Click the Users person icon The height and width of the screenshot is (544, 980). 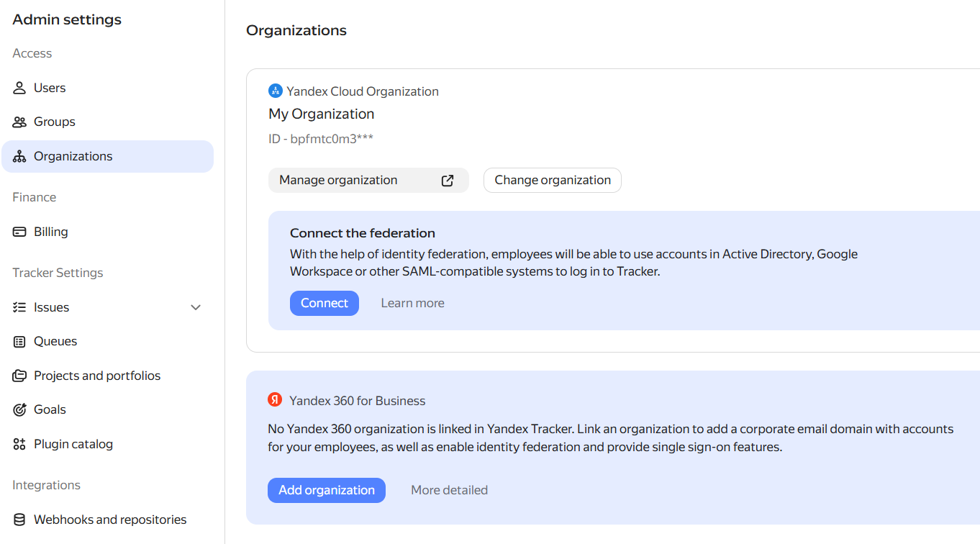coord(20,88)
